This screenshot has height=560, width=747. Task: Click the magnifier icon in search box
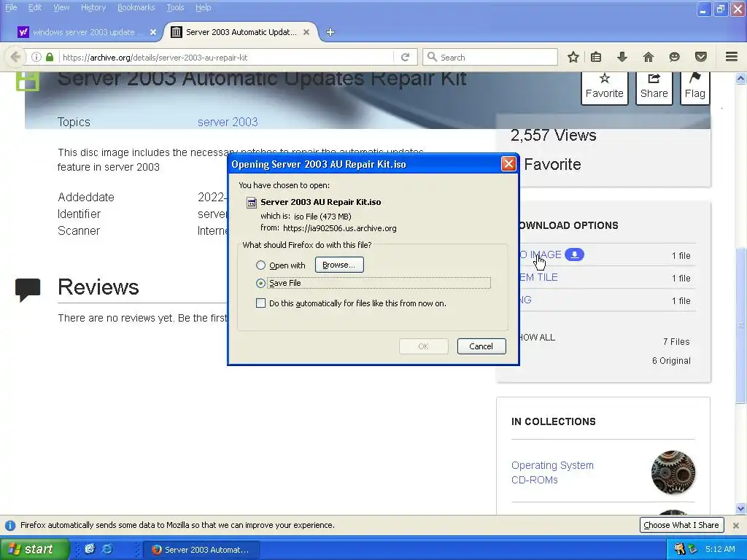coord(432,57)
